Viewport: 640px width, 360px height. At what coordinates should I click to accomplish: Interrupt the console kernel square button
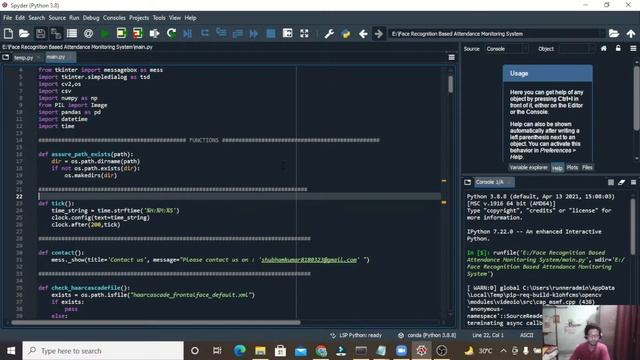point(611,182)
